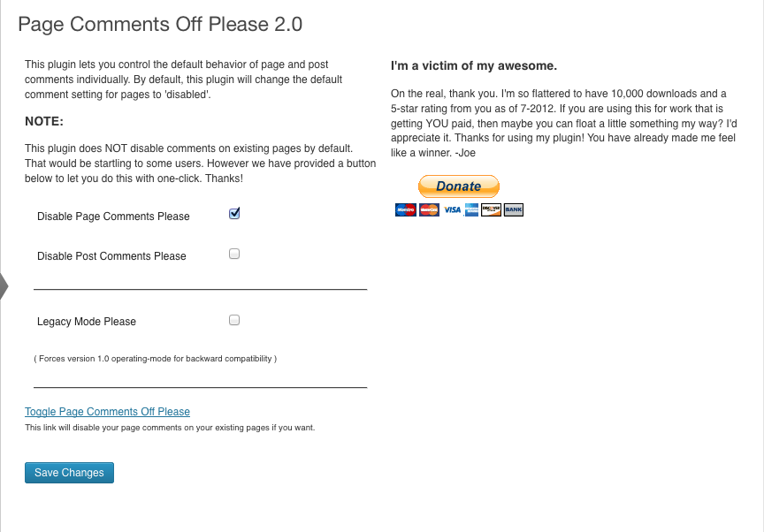Click the Visa card icon
The image size is (764, 532).
(453, 209)
